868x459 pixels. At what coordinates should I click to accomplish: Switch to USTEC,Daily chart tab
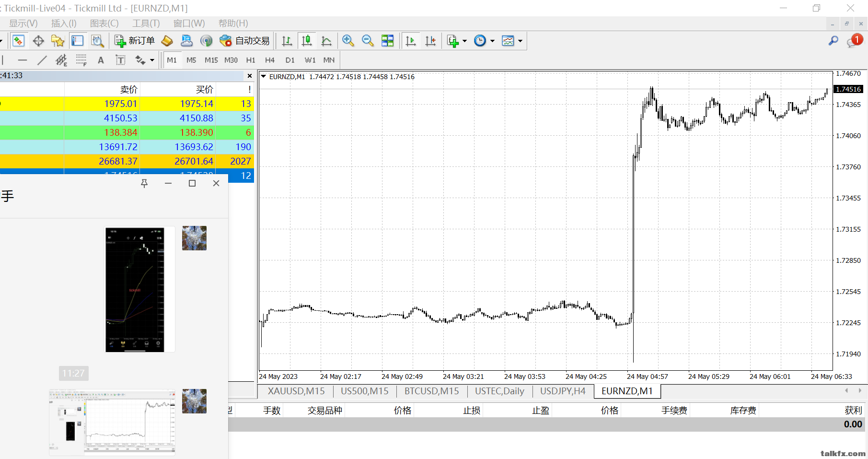(499, 391)
